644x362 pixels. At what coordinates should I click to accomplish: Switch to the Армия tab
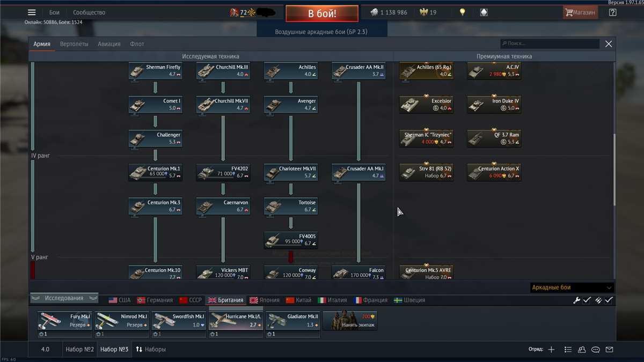click(42, 44)
